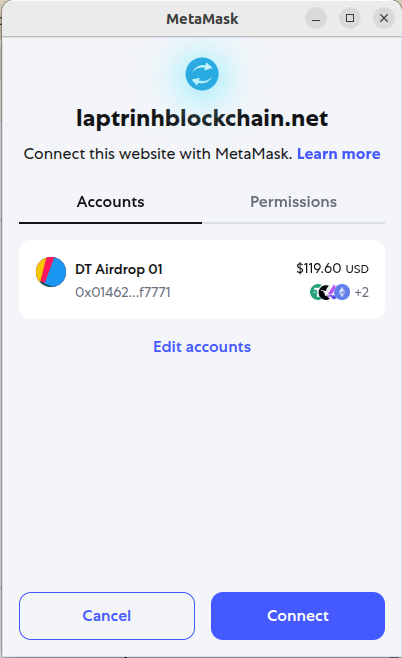Switch to the Permissions tab
The image size is (402, 658).
click(x=293, y=202)
